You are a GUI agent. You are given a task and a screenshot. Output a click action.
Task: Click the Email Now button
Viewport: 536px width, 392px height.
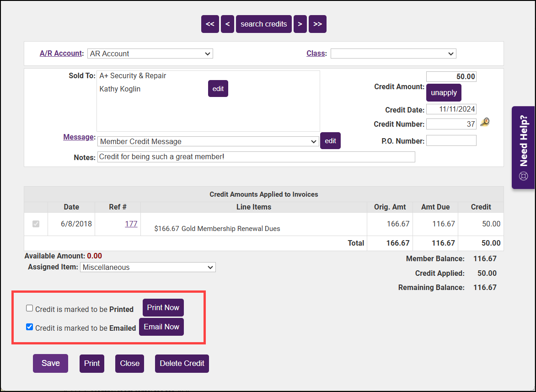pyautogui.click(x=161, y=327)
